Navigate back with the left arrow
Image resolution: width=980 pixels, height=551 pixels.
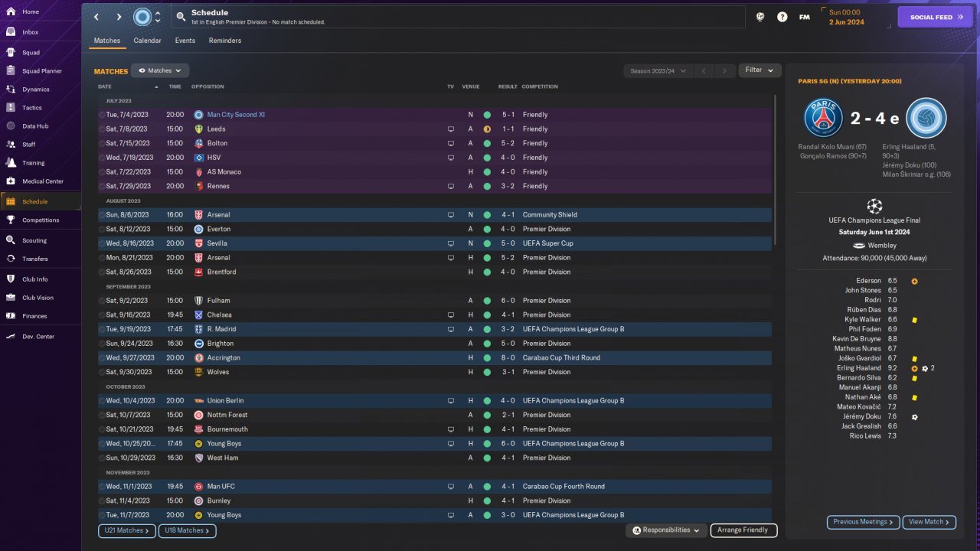tap(96, 17)
